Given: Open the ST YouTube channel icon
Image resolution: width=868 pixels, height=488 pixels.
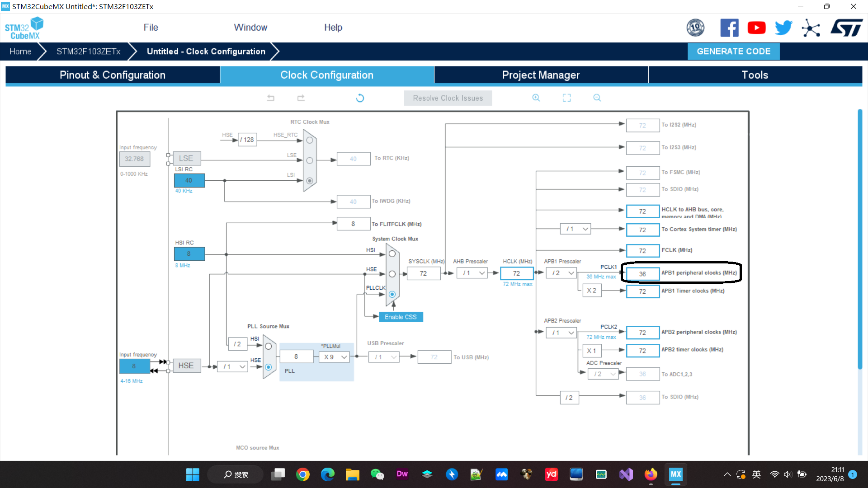Looking at the screenshot, I should tap(756, 28).
